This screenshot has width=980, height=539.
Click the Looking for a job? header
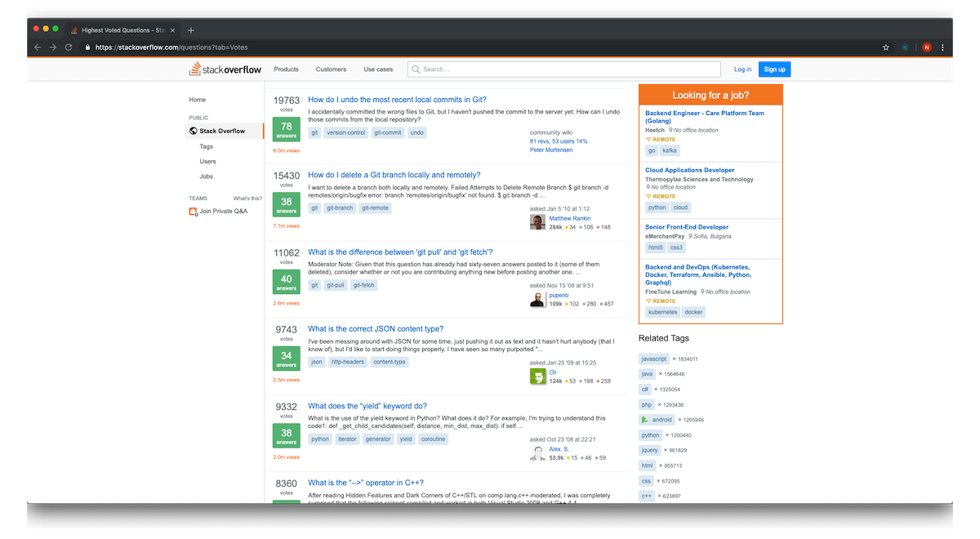[710, 96]
